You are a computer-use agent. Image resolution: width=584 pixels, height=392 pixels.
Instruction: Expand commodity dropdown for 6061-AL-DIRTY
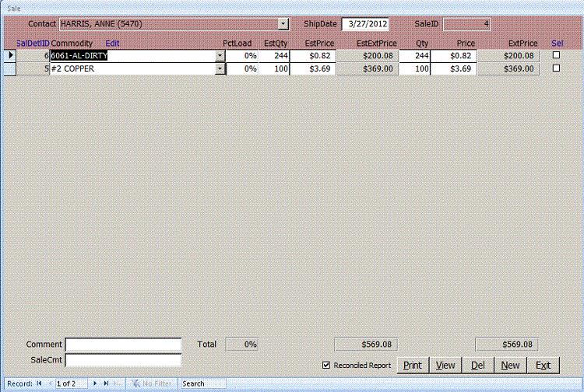click(220, 56)
